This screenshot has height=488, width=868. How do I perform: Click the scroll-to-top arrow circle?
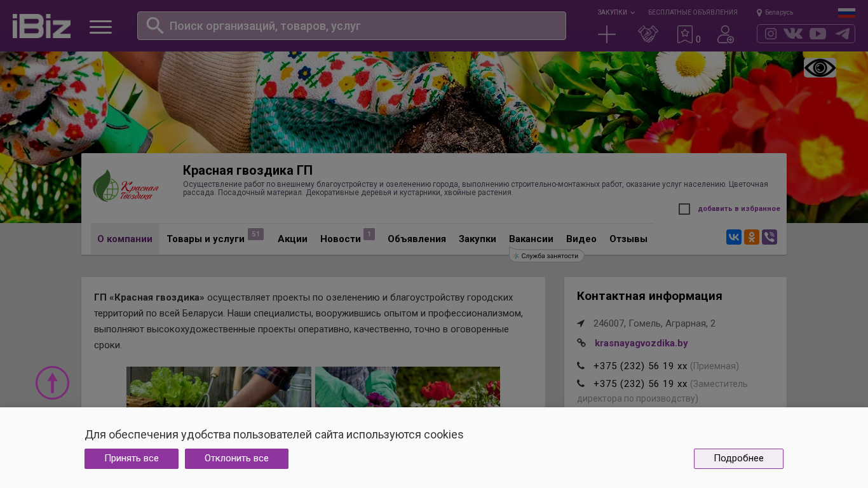click(52, 383)
